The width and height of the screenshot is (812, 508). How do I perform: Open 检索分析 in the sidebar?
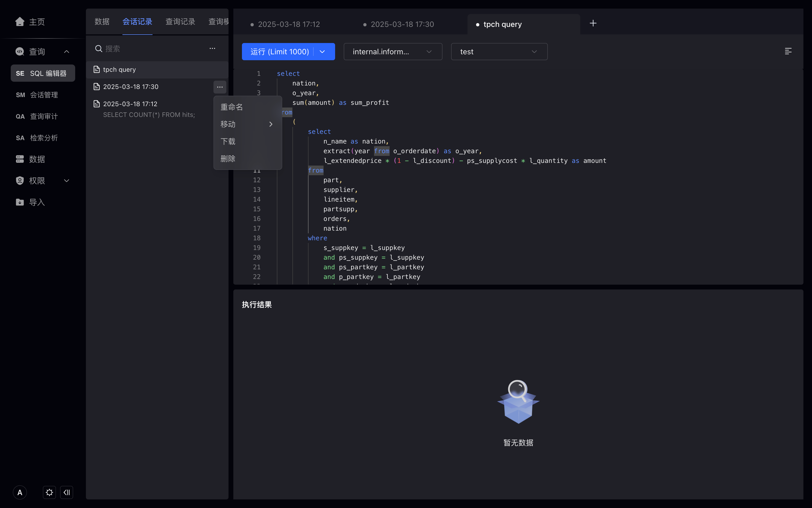(x=43, y=138)
